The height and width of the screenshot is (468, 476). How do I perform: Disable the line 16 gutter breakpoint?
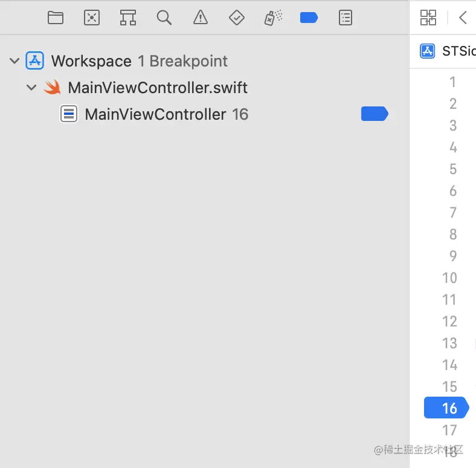coord(446,408)
